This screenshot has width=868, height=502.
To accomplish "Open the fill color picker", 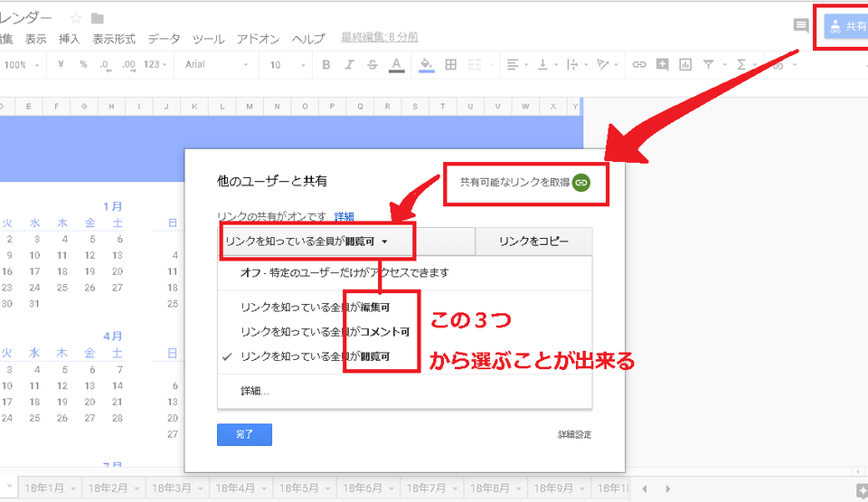I will 426,65.
